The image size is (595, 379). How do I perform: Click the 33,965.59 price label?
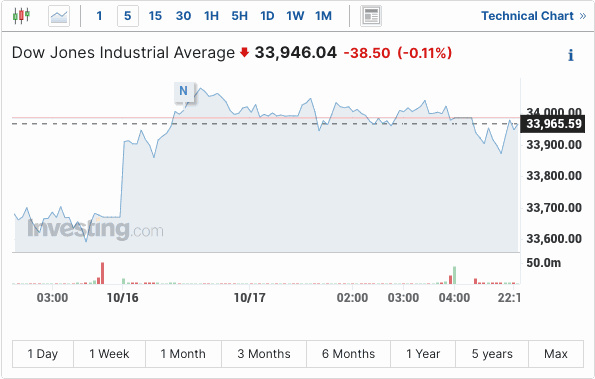(x=553, y=124)
